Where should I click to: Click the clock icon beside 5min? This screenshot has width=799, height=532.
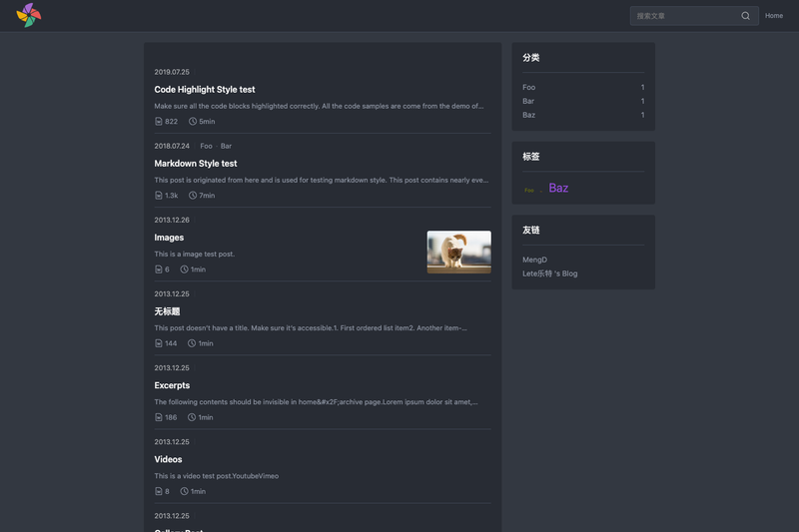[x=193, y=121]
